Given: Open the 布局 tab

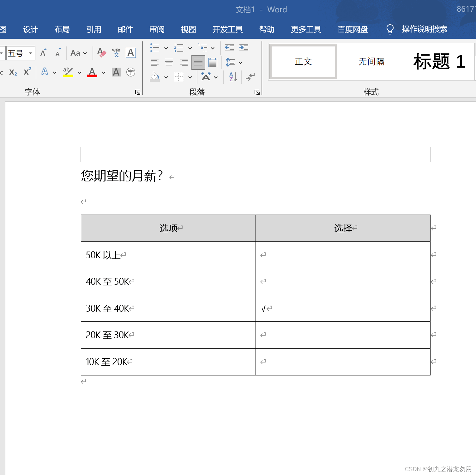Looking at the screenshot, I should pos(62,29).
